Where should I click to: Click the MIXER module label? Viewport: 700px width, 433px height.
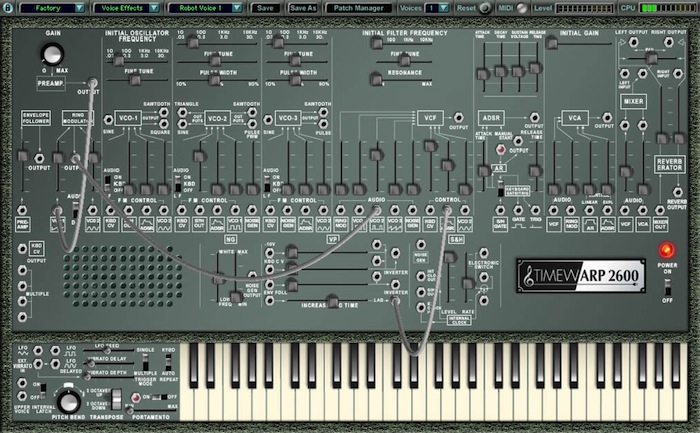click(x=633, y=101)
